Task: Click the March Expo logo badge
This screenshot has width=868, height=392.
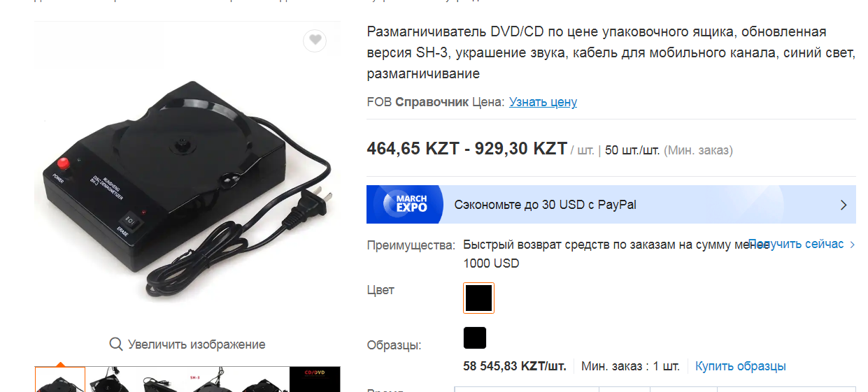Action: (405, 204)
